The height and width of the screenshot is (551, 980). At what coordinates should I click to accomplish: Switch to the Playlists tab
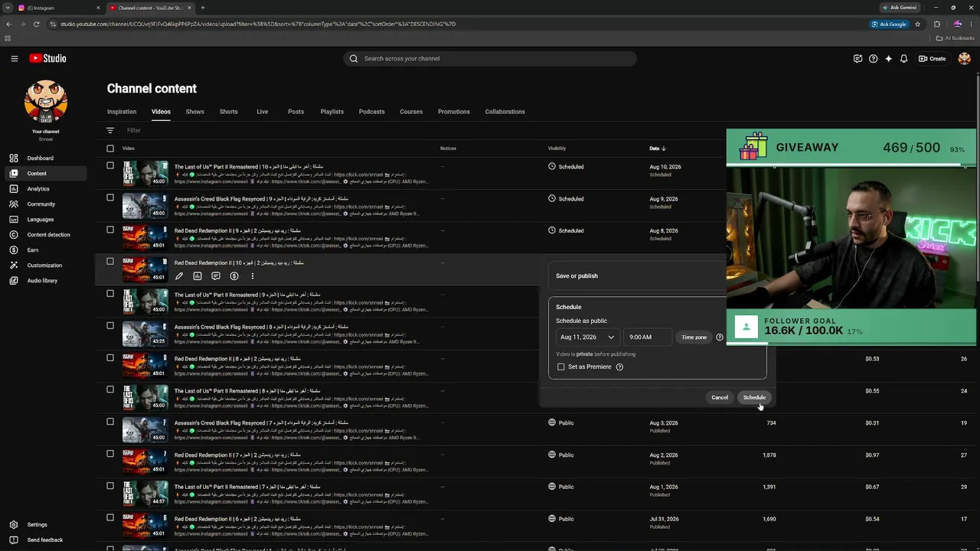(x=332, y=112)
